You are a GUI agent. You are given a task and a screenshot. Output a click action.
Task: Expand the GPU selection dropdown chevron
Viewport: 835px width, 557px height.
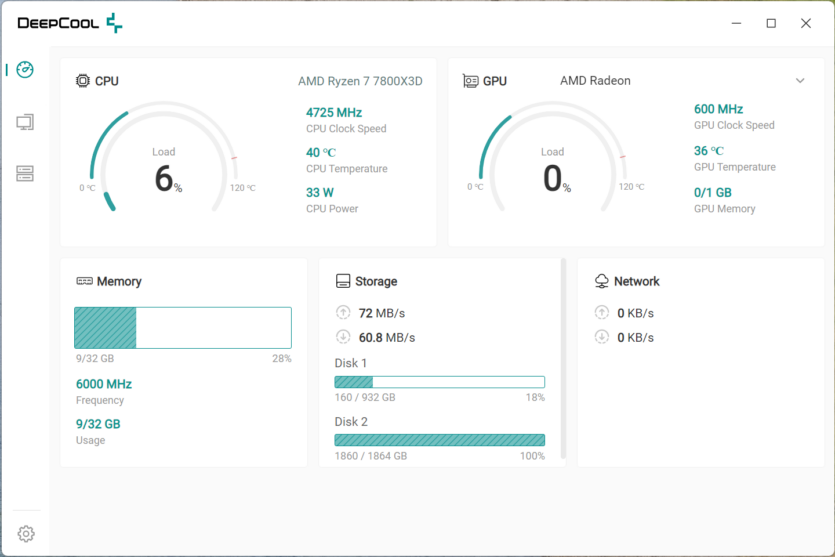[x=800, y=81]
